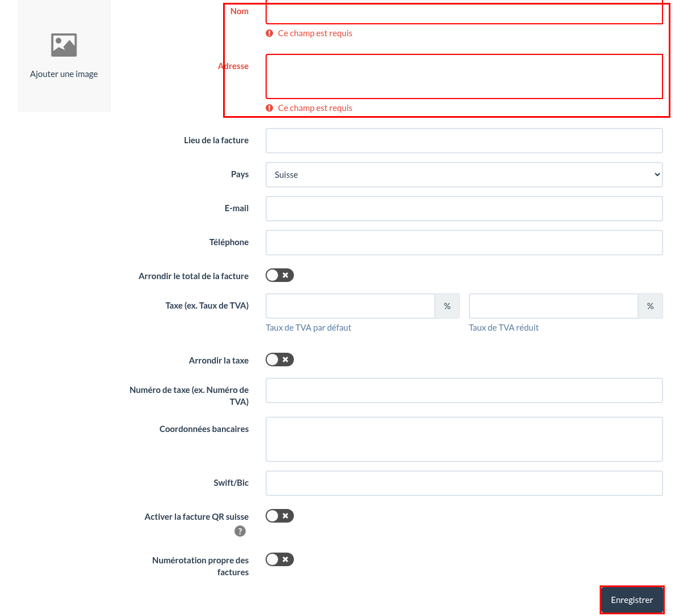This screenshot has height=616, width=688.
Task: Toggle Arrondir le total de la facture
Action: coord(280,275)
